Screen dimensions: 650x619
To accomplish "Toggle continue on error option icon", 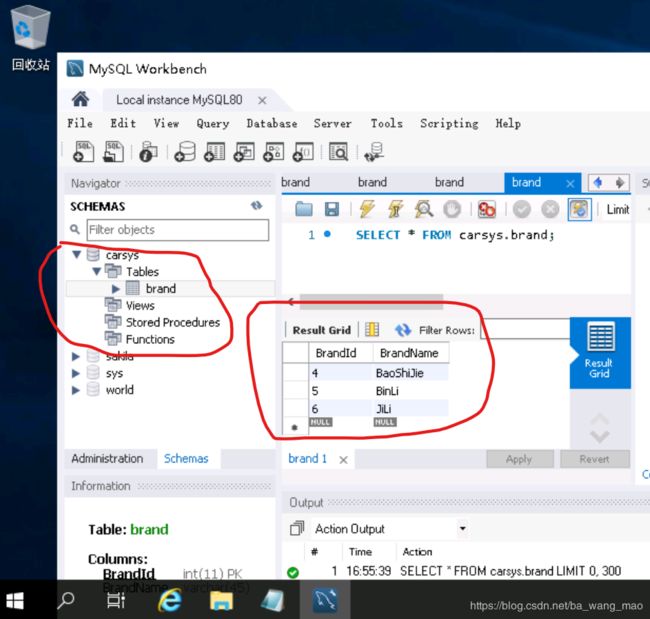I will click(x=487, y=209).
